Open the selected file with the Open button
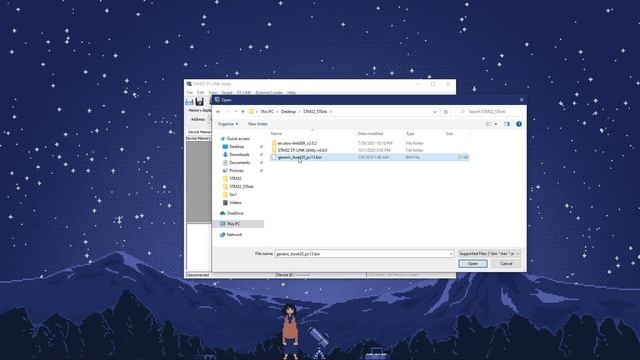This screenshot has height=360, width=640. [472, 264]
